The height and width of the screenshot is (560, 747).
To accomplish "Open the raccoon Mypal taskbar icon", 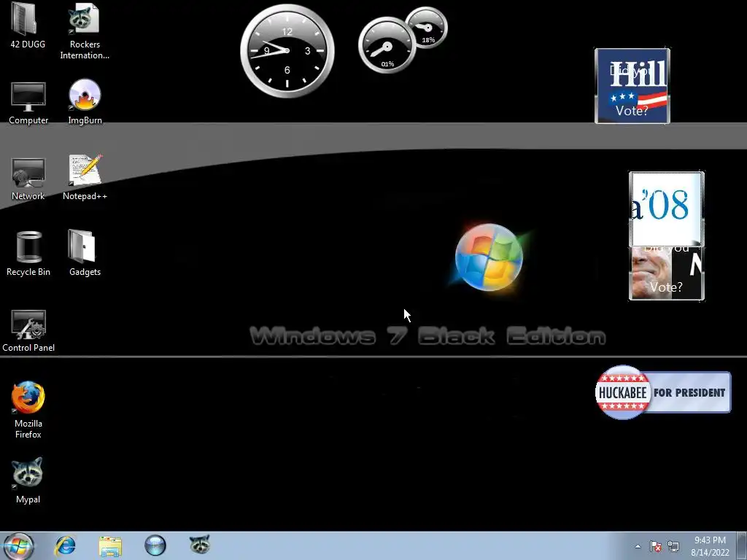I will coord(200,545).
